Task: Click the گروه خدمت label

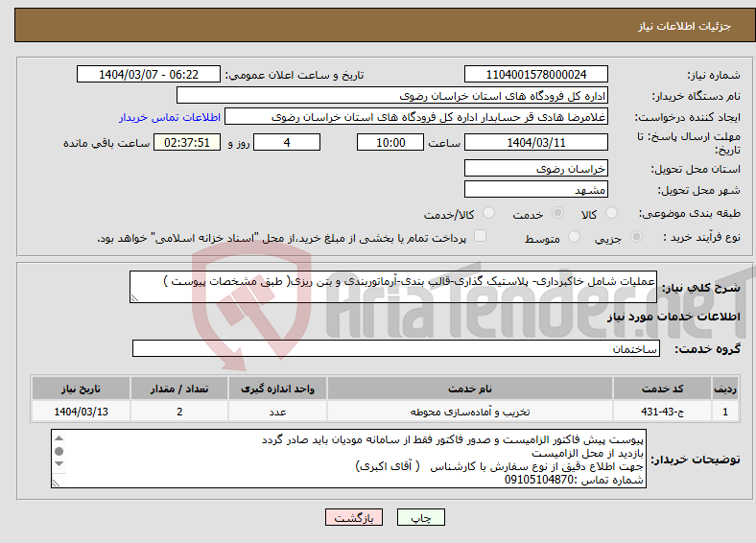Action: coord(707,349)
